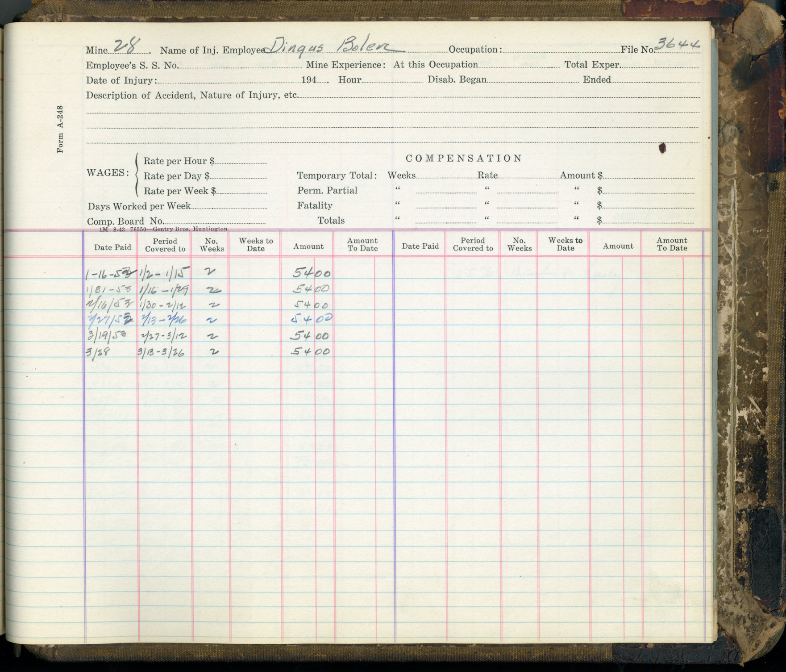This screenshot has width=786, height=672.
Task: Click the amount '5400' in the 3/28 row
Action: 311,351
